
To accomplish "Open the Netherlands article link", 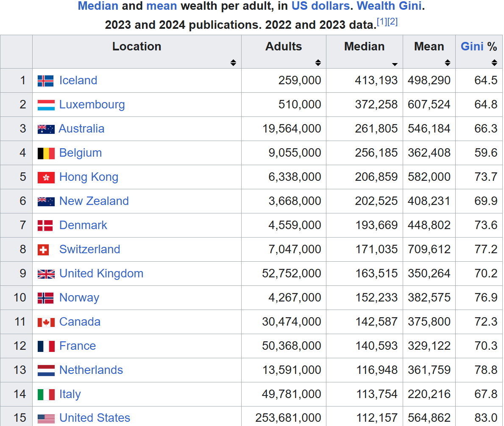I will click(91, 370).
